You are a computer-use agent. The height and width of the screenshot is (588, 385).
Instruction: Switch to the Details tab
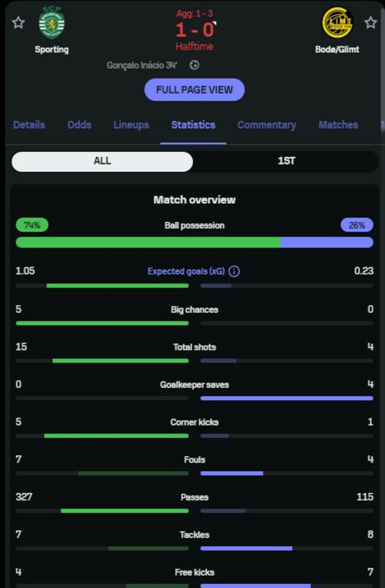(x=29, y=125)
